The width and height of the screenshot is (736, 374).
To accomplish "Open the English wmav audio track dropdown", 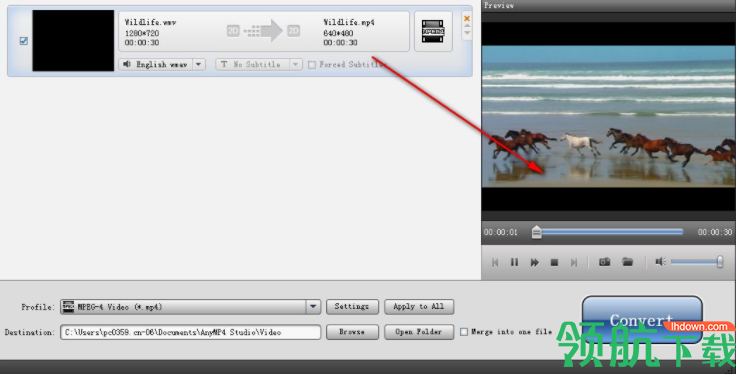I will click(x=162, y=64).
